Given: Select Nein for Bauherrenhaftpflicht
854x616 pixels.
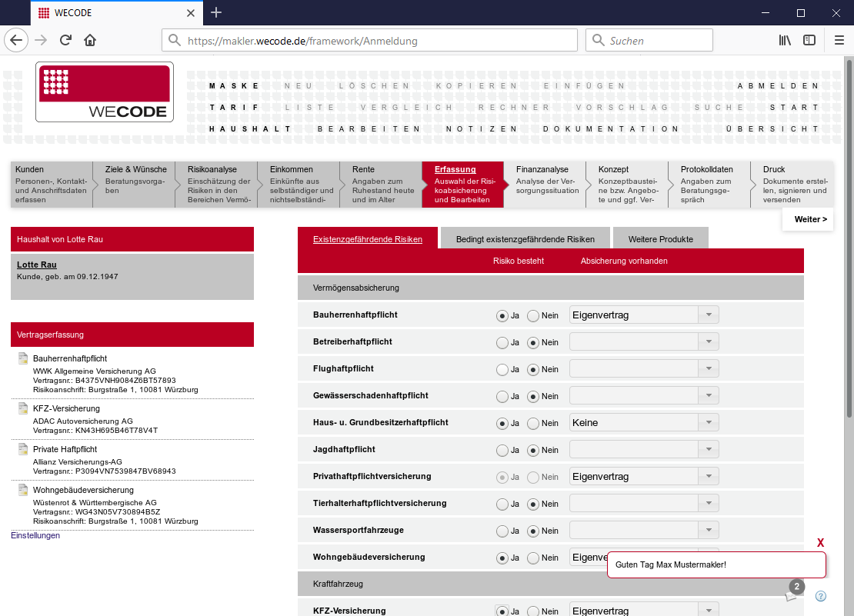Looking at the screenshot, I should (533, 315).
